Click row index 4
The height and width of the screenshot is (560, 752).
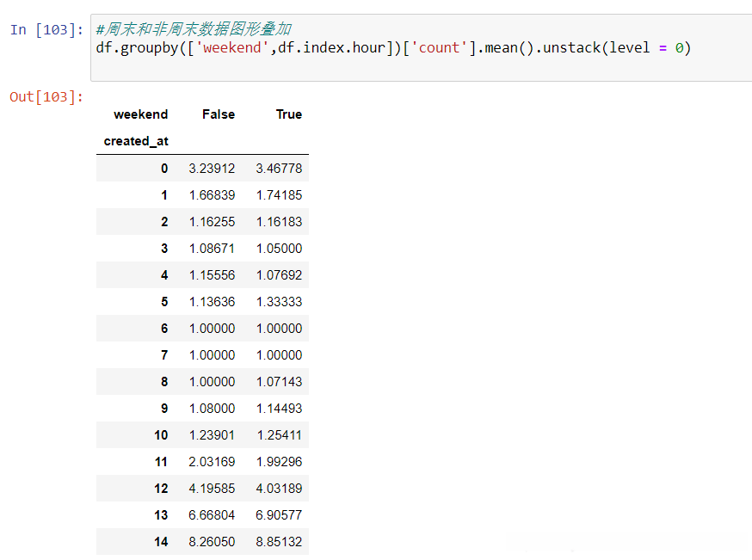click(164, 275)
